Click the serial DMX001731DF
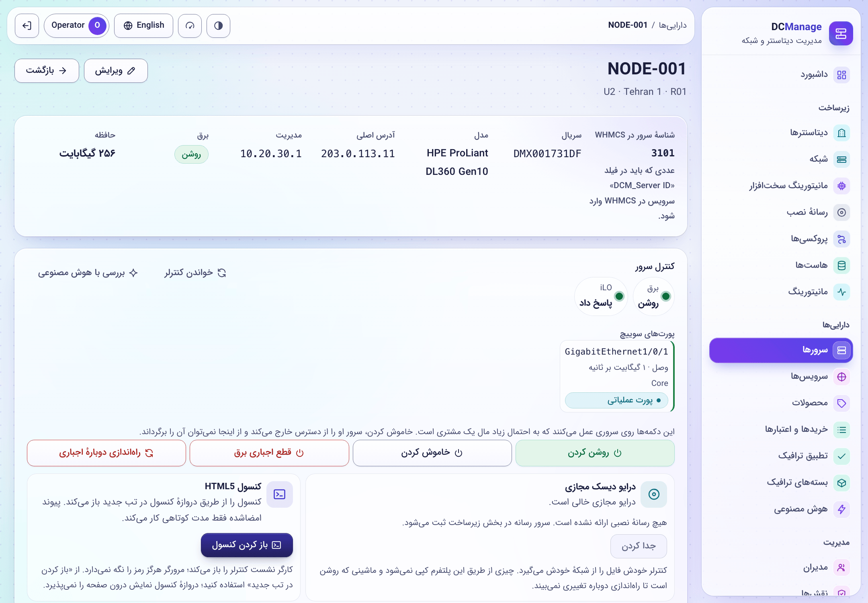This screenshot has height=603, width=868. (547, 154)
